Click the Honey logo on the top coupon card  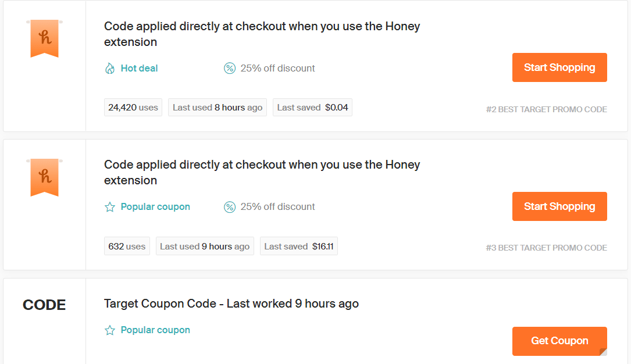click(44, 38)
